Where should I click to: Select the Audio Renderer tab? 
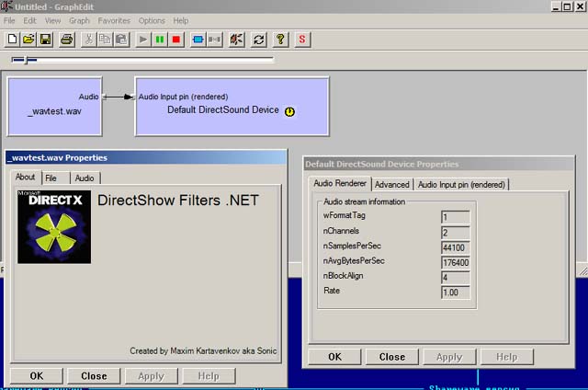coord(340,184)
